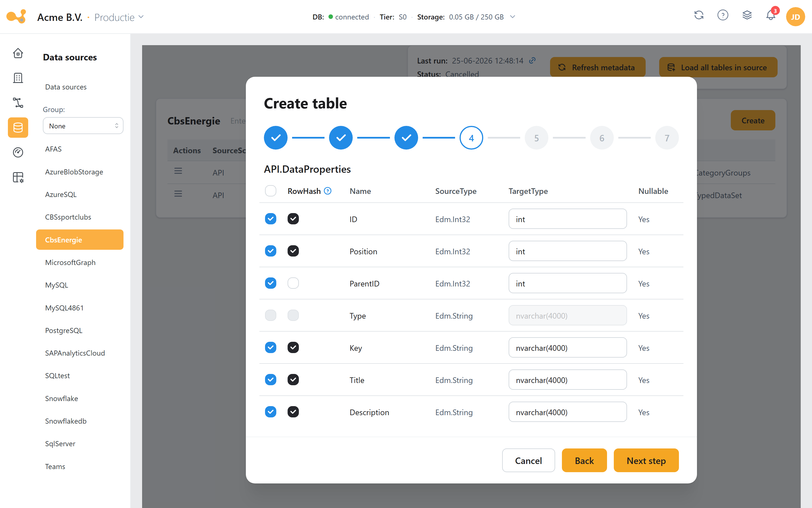Toggle the select-all header checkbox
The image size is (812, 508).
pos(270,191)
